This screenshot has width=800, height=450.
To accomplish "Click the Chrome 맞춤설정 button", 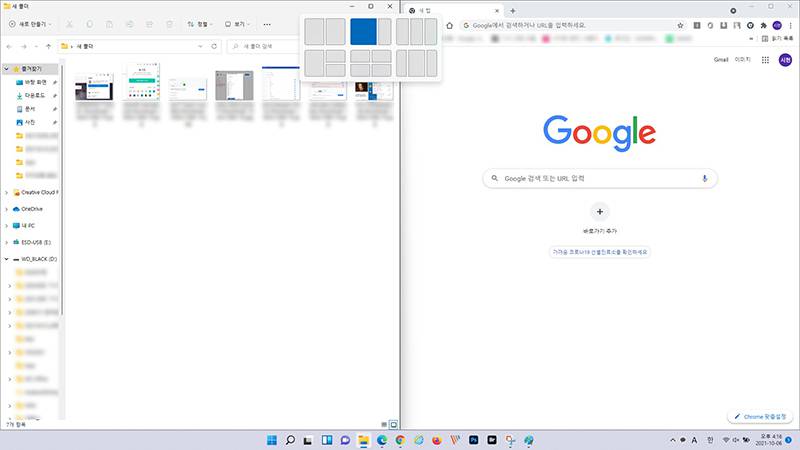I will 763,416.
